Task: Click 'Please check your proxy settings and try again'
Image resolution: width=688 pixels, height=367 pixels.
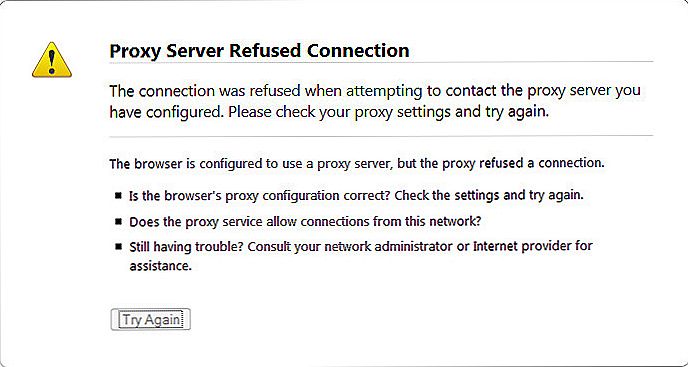Action: pyautogui.click(x=388, y=112)
